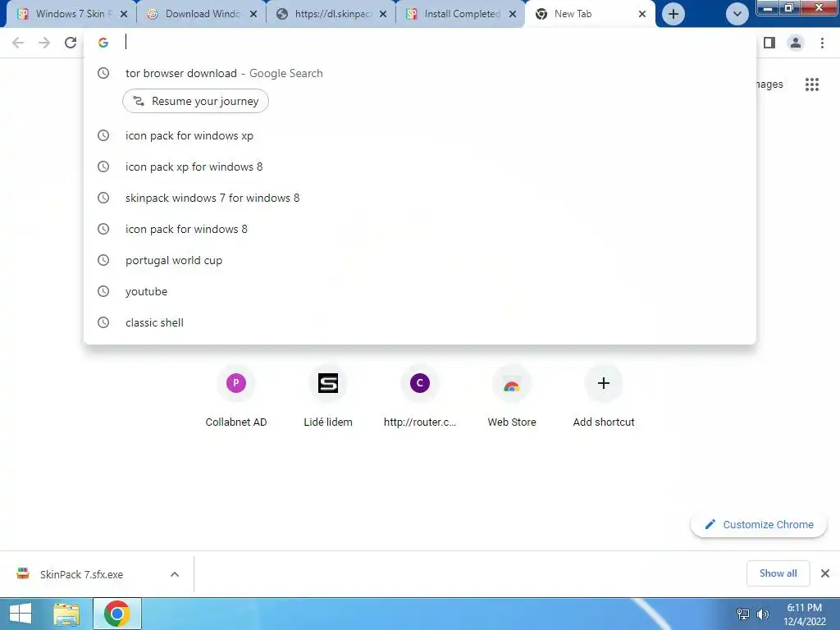Close the https://dl.skinpac tab

coord(383,14)
